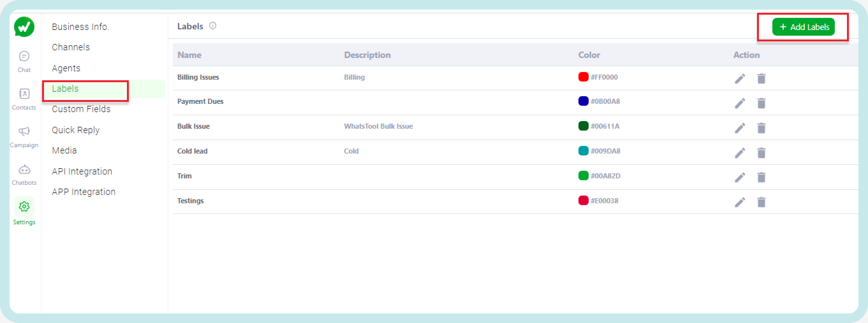Click the #E00038 hex code text

(x=604, y=201)
